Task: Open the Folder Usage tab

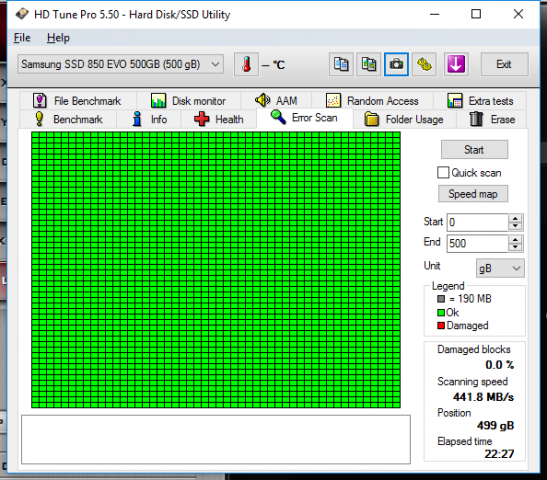Action: 404,119
